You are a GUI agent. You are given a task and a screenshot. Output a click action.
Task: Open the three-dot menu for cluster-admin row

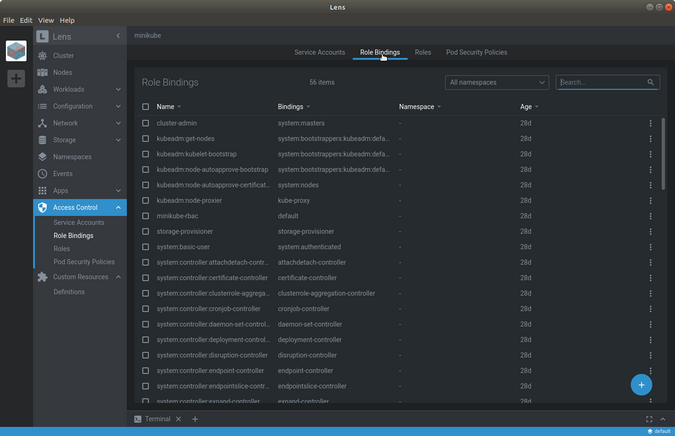click(x=650, y=123)
